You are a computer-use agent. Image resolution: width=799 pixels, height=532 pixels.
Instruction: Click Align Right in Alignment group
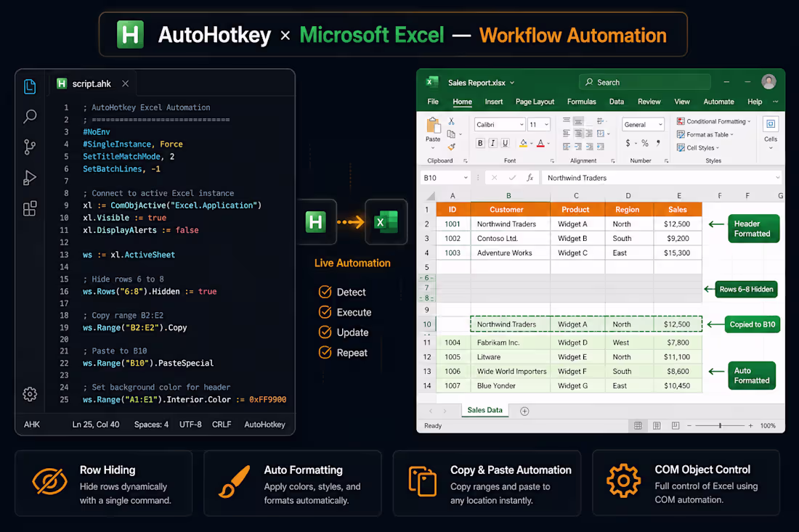tap(589, 134)
